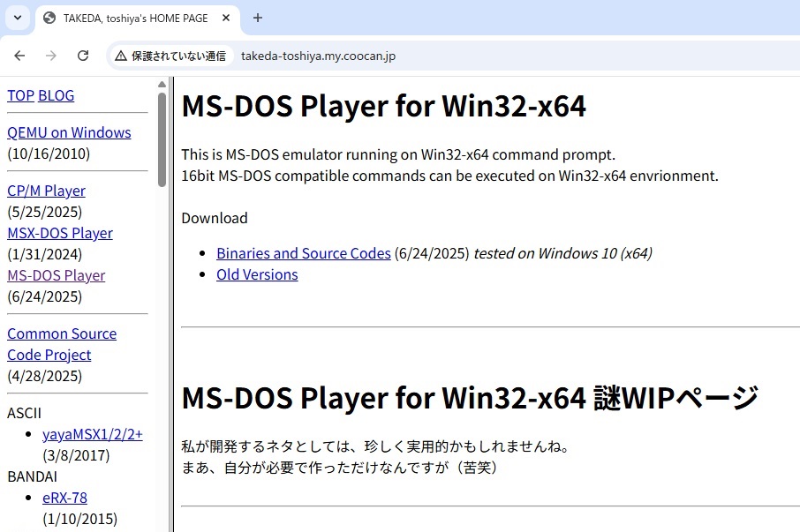Open the TOP link in sidebar
The image size is (800, 532).
[x=21, y=96]
